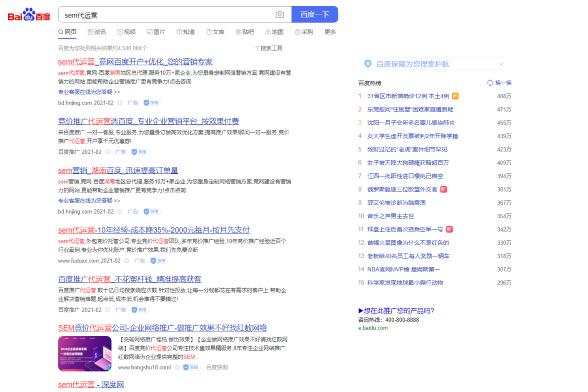Open result 百度推广代运营_不花冤枉钱

pyautogui.click(x=130, y=279)
